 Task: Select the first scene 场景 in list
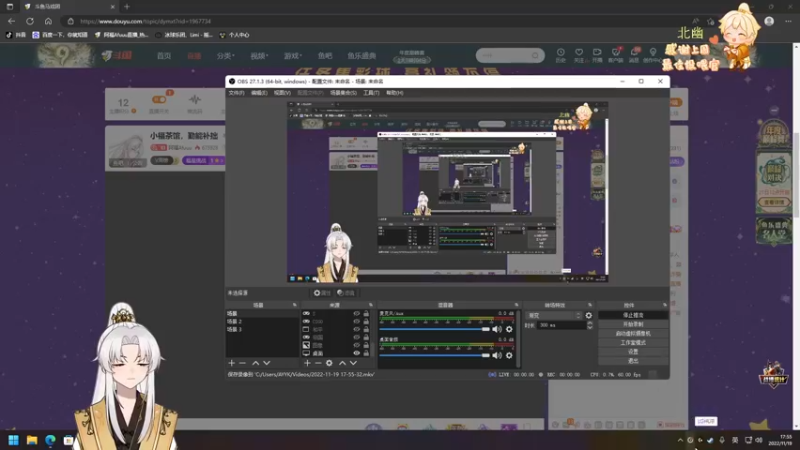(262, 313)
